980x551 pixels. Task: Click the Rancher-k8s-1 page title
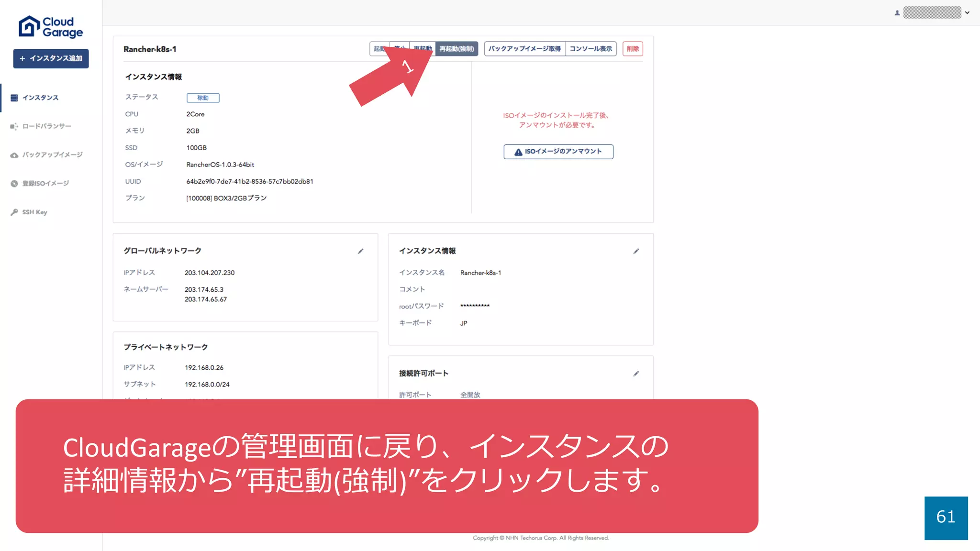tap(150, 49)
